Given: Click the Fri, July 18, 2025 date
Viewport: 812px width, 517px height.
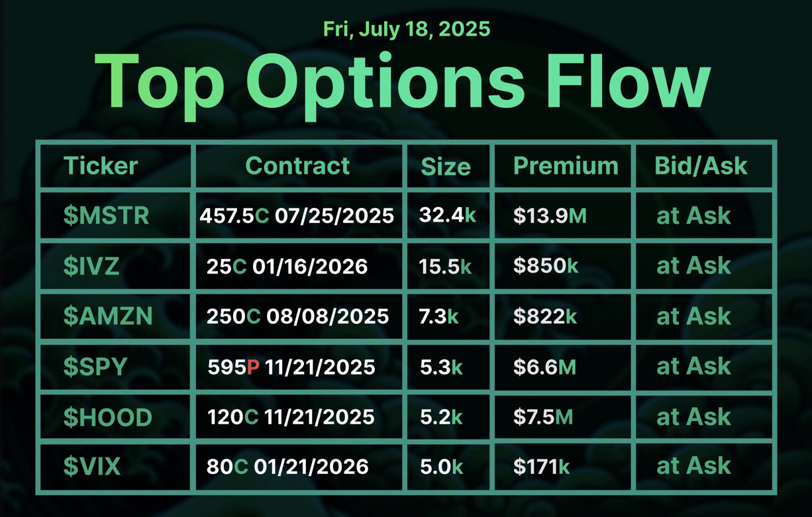Looking at the screenshot, I should pyautogui.click(x=407, y=29).
